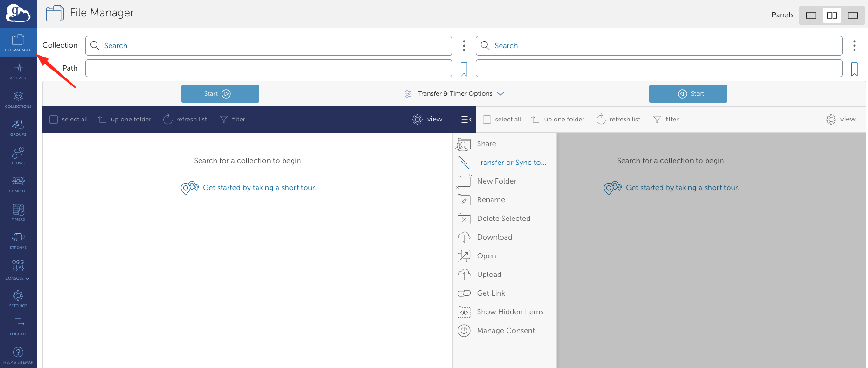
Task: Check the left pane select all box
Action: coord(54,120)
